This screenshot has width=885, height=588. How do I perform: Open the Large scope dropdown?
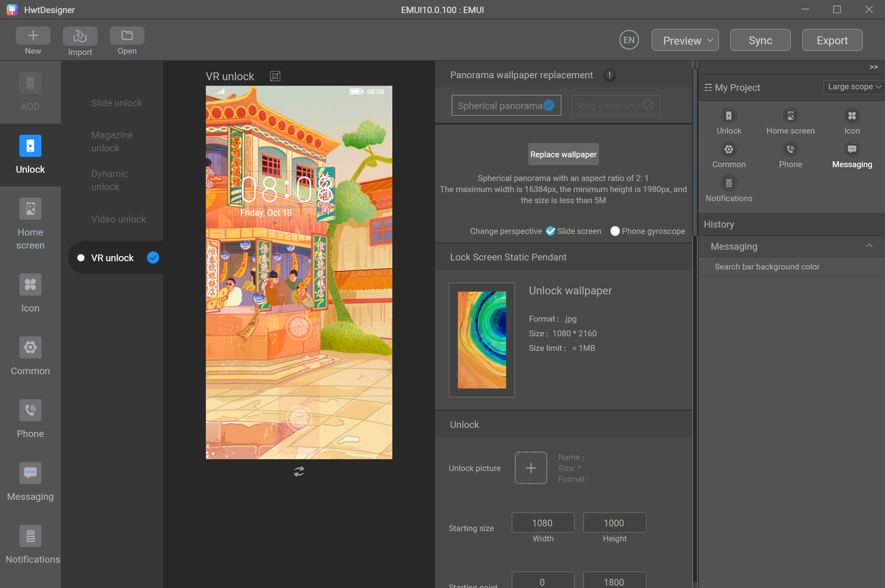pos(854,87)
